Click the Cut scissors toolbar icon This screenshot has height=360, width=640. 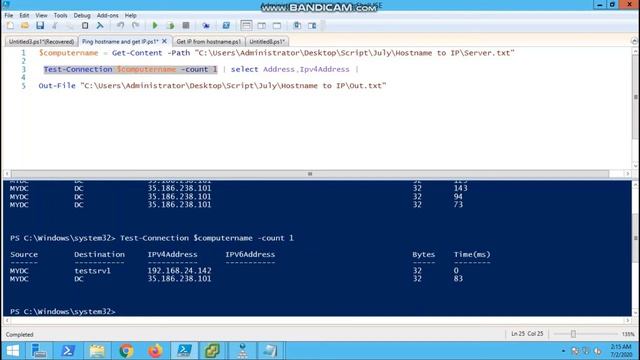(55, 26)
